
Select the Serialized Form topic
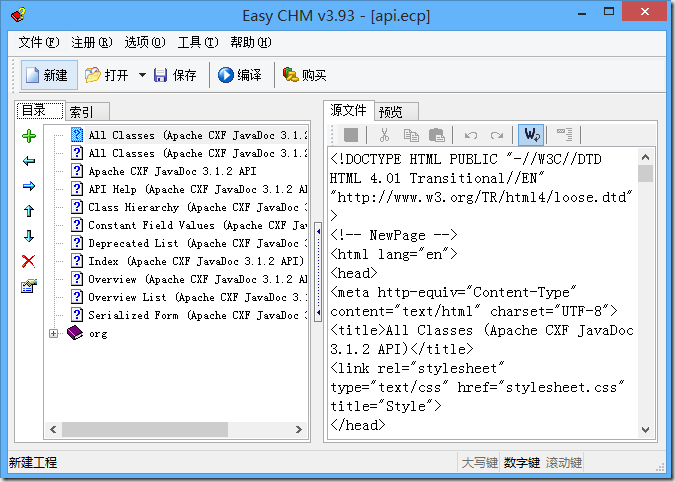[x=197, y=315]
